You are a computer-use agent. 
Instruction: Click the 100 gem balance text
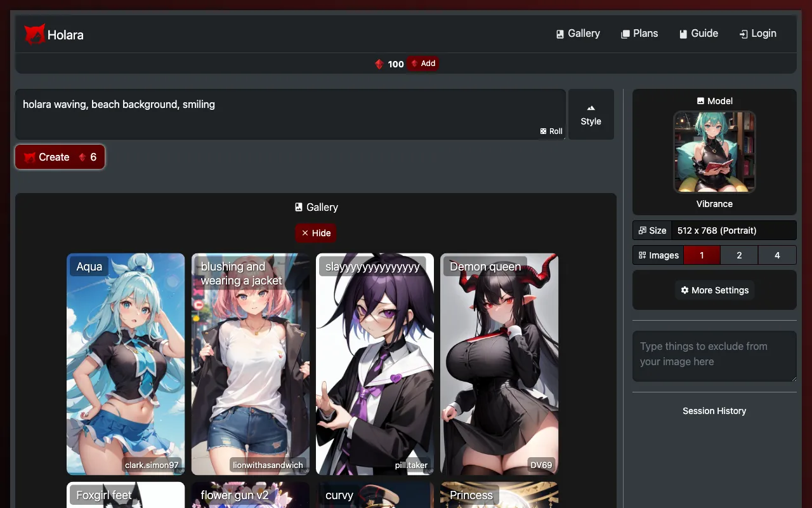click(396, 64)
